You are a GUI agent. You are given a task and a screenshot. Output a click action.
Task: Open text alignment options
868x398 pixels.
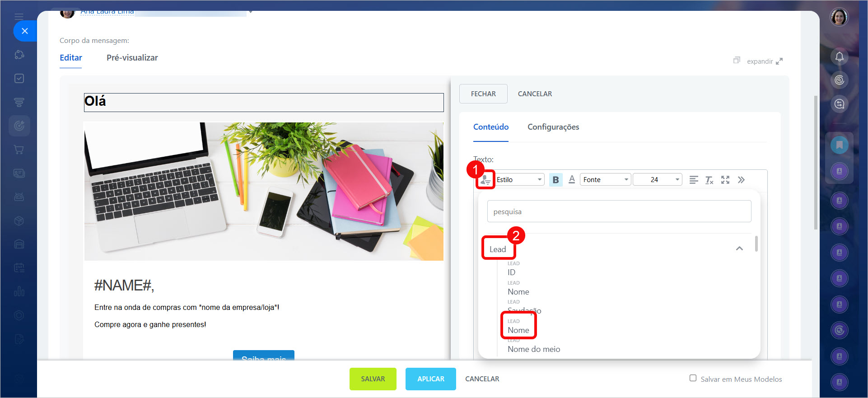[x=694, y=180]
